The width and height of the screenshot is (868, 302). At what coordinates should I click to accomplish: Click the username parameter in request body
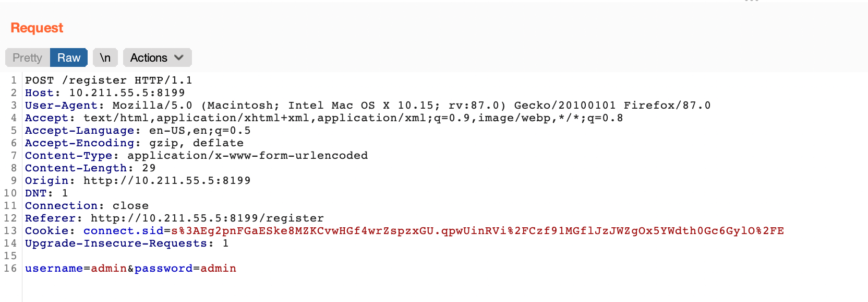[54, 269]
